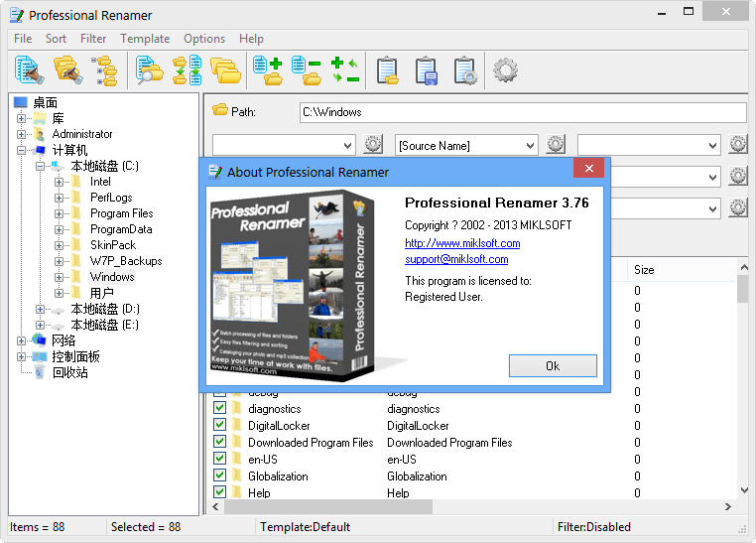This screenshot has height=543, width=756.
Task: Select 控制面板 in the tree
Action: 75,356
